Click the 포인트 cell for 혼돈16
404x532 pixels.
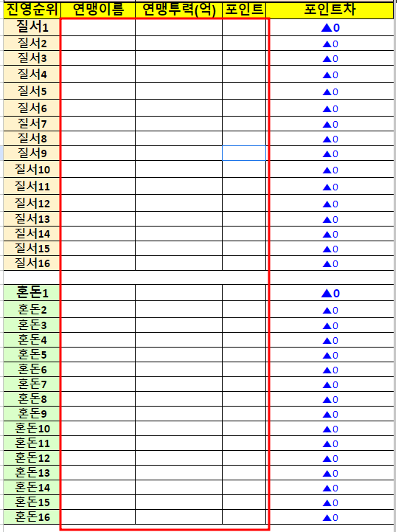(x=244, y=517)
